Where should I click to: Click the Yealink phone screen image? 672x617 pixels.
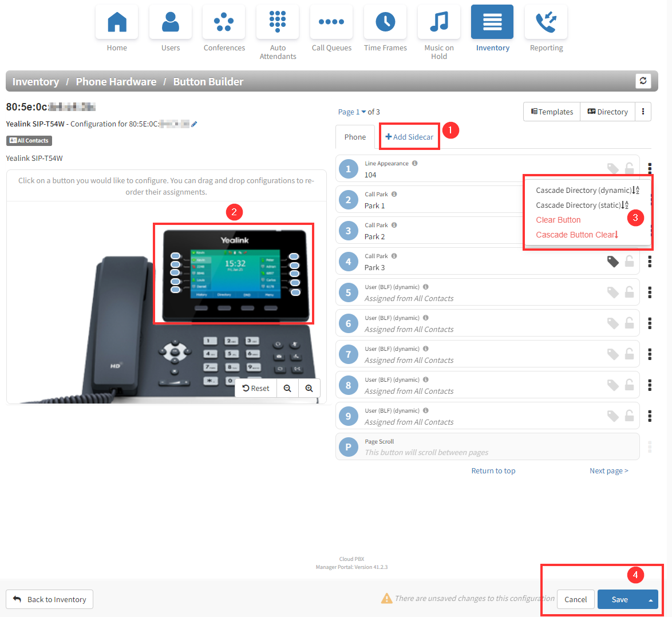click(235, 275)
